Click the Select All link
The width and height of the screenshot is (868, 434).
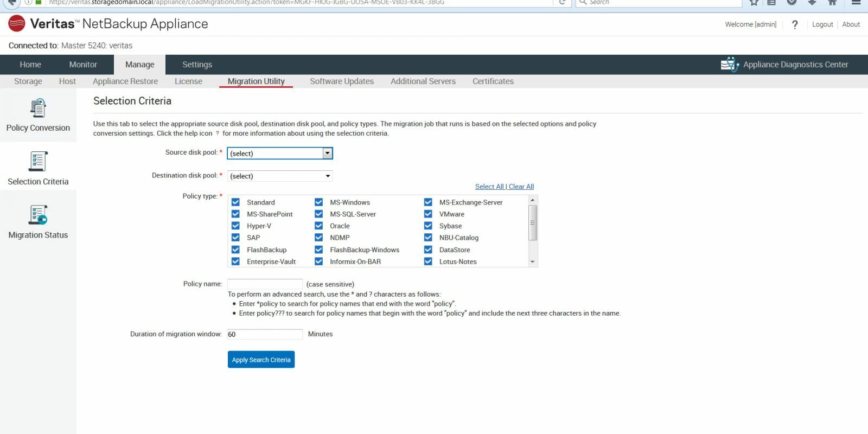pyautogui.click(x=489, y=187)
